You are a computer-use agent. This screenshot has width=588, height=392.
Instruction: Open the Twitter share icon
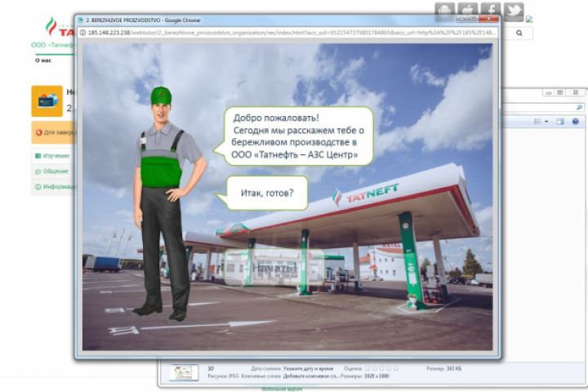click(x=514, y=11)
